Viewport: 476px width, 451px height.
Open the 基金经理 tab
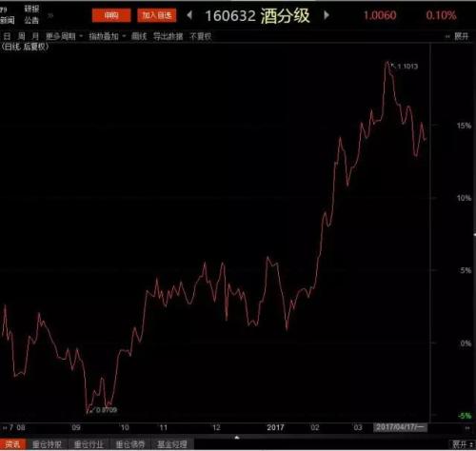click(x=172, y=444)
